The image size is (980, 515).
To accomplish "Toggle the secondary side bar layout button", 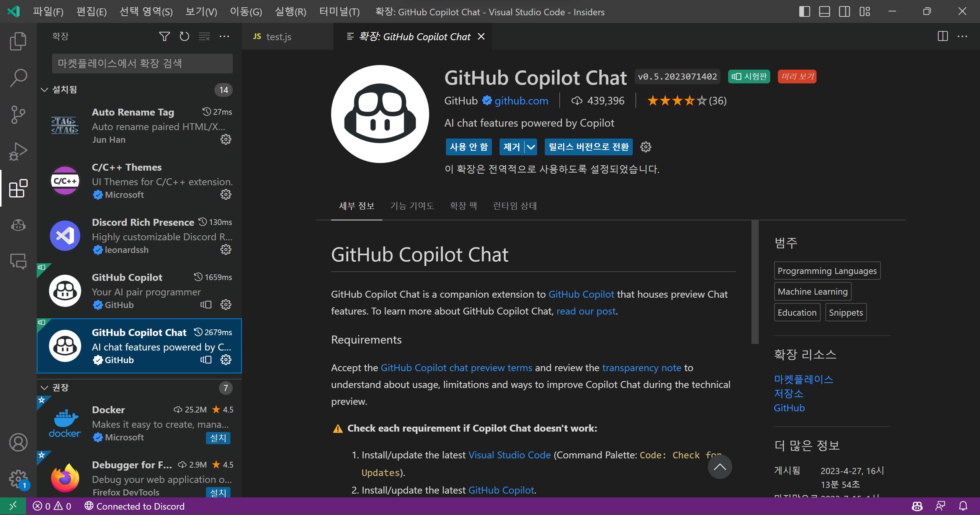I will (844, 11).
